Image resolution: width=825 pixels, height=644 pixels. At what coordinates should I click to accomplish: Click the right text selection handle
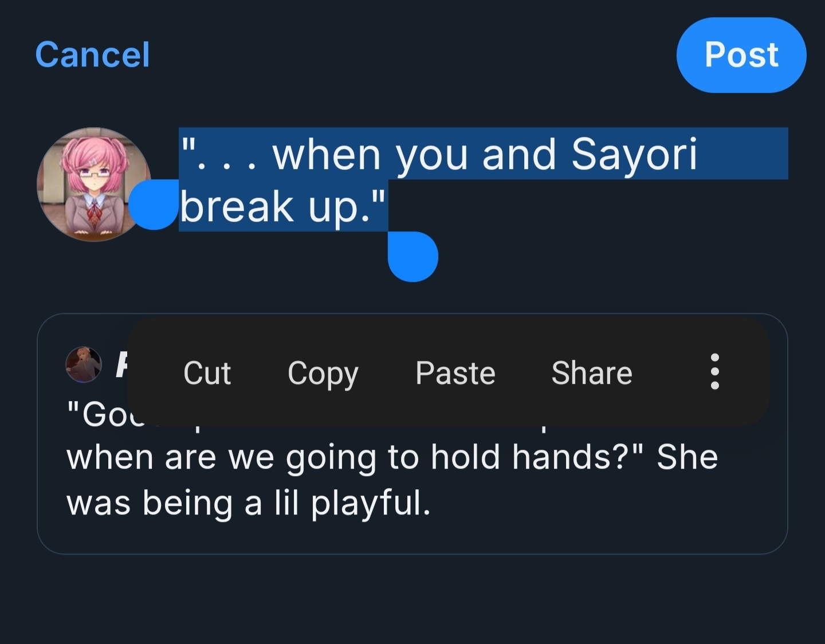point(413,256)
